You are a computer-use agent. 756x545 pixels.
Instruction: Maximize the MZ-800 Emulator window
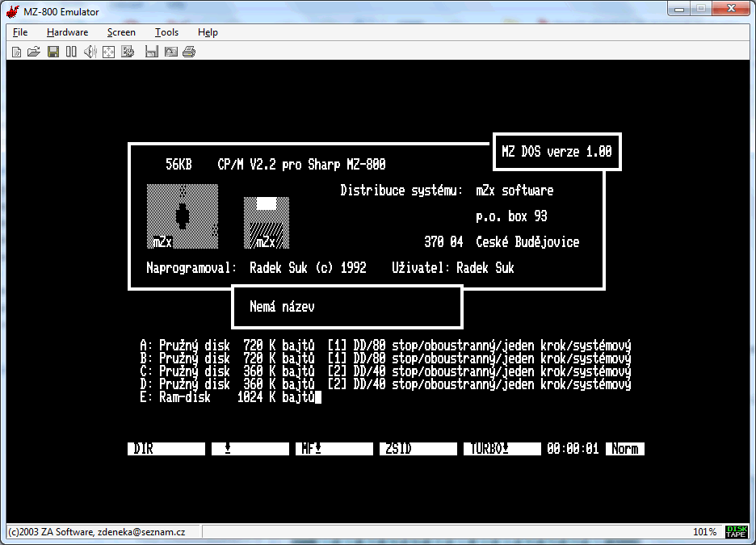pos(701,9)
